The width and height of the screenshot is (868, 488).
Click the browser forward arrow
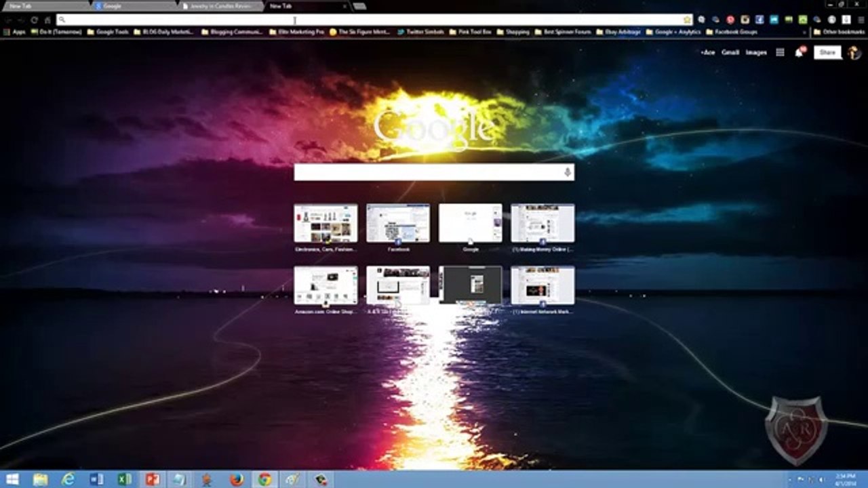(21, 20)
